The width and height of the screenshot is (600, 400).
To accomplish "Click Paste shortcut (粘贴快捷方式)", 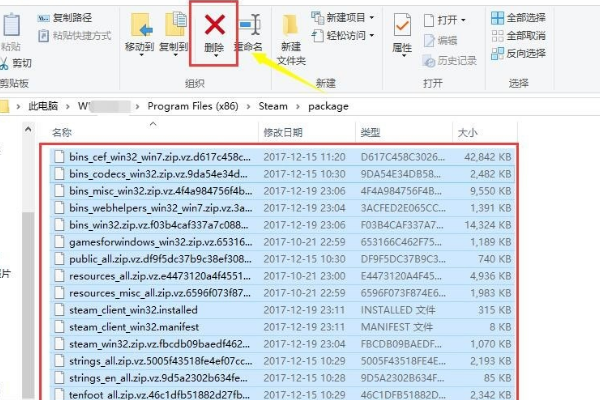I will 75,36.
